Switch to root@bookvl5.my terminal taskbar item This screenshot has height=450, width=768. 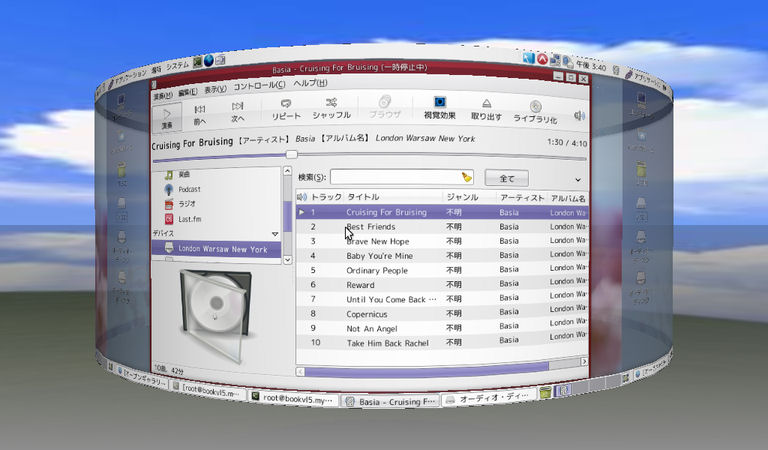pyautogui.click(x=293, y=398)
